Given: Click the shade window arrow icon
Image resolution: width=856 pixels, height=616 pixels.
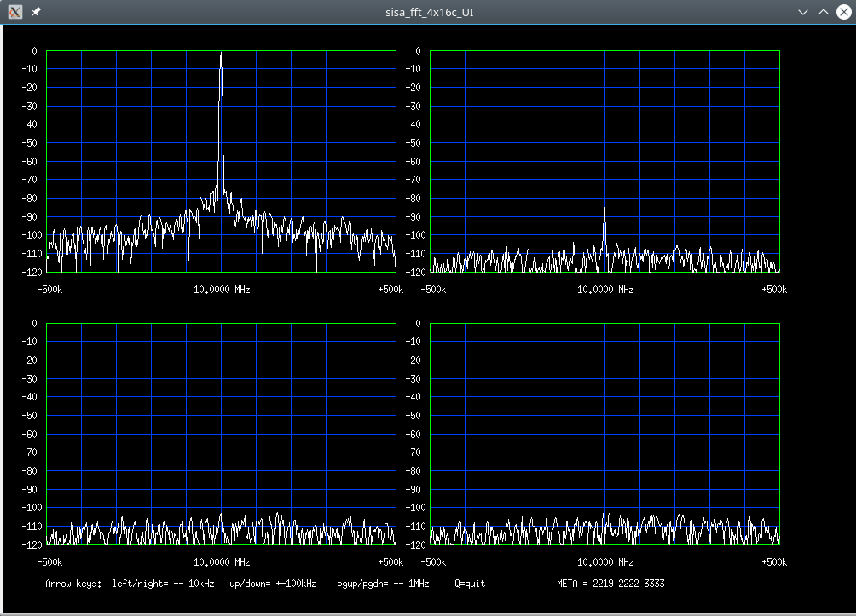Looking at the screenshot, I should coord(823,12).
